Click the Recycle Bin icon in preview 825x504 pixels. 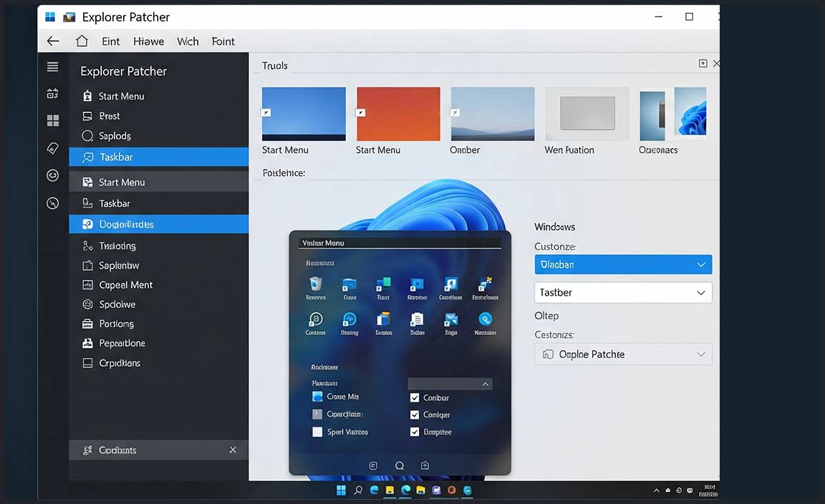coord(315,284)
